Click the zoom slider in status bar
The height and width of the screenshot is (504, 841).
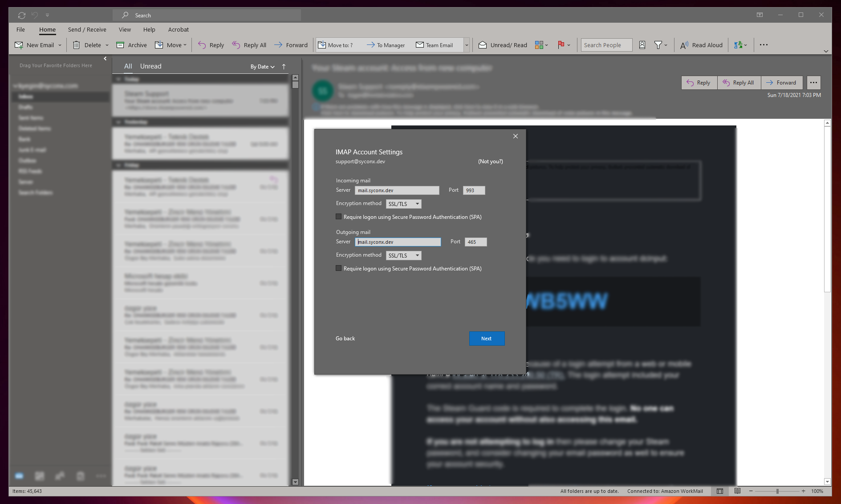point(777,491)
